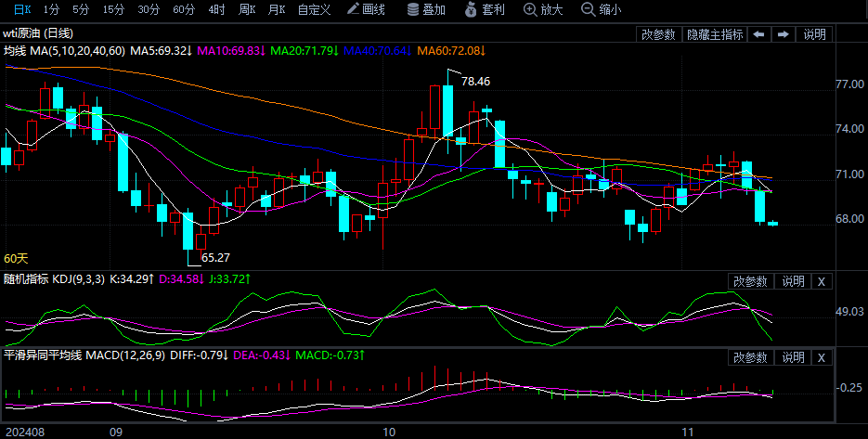Zoom in with the 放大 magnifier
Viewport: 868px width, 439px height.
point(543,9)
